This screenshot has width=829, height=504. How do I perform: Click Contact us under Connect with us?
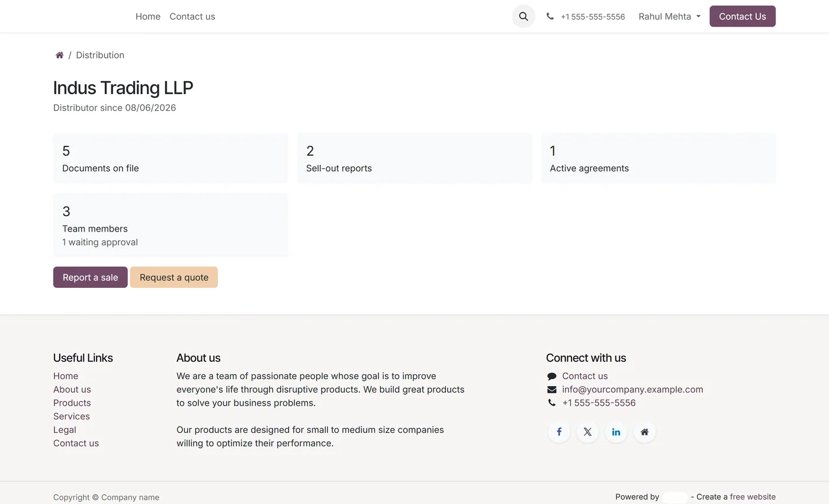pyautogui.click(x=585, y=376)
